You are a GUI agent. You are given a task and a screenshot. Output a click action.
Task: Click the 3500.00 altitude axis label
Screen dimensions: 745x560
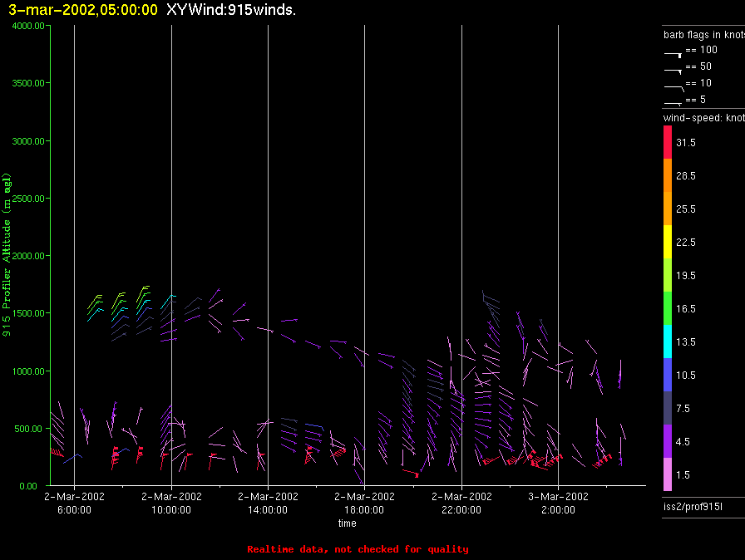click(x=28, y=83)
